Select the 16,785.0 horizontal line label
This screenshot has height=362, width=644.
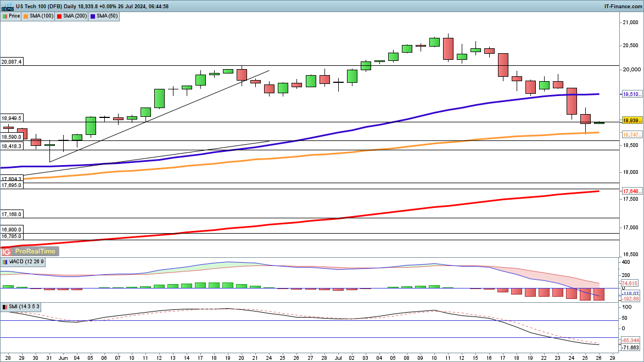tap(12, 236)
